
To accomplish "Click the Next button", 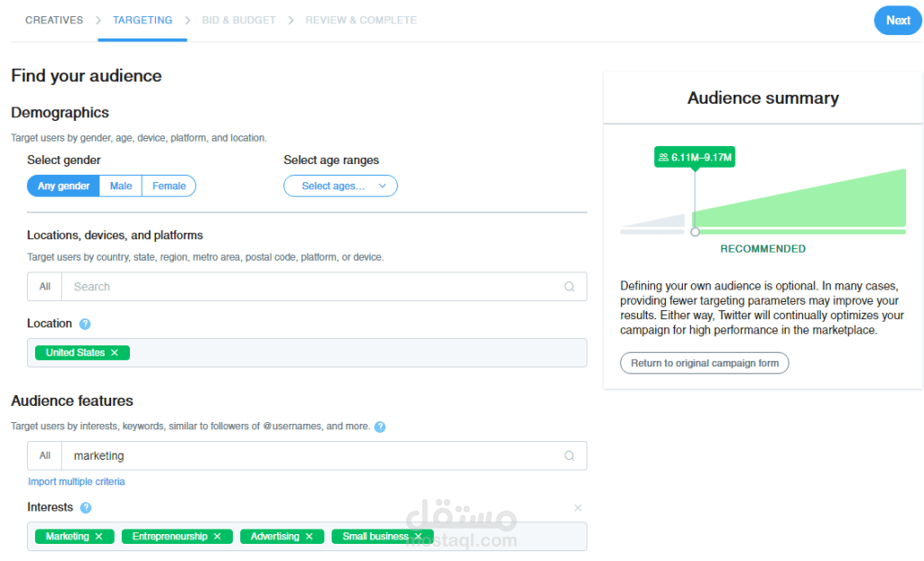I will pos(897,19).
